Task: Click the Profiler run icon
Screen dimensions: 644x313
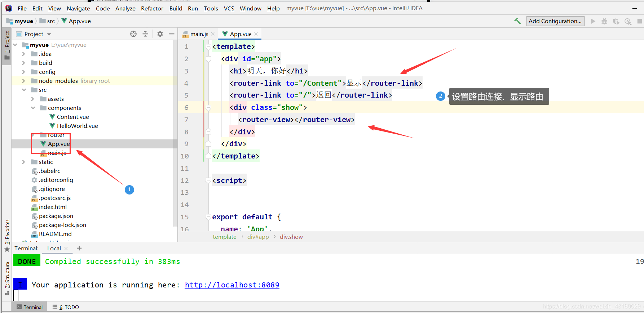Action: click(628, 21)
